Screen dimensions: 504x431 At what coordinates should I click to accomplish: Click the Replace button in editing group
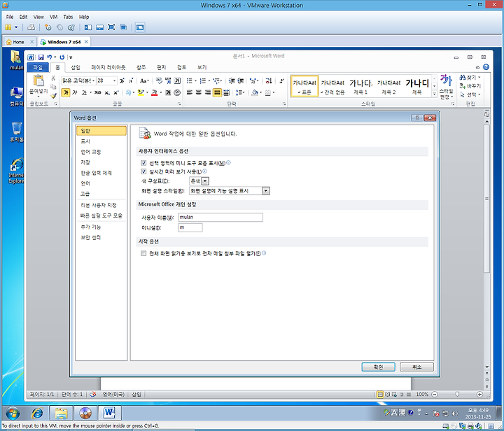(470, 86)
